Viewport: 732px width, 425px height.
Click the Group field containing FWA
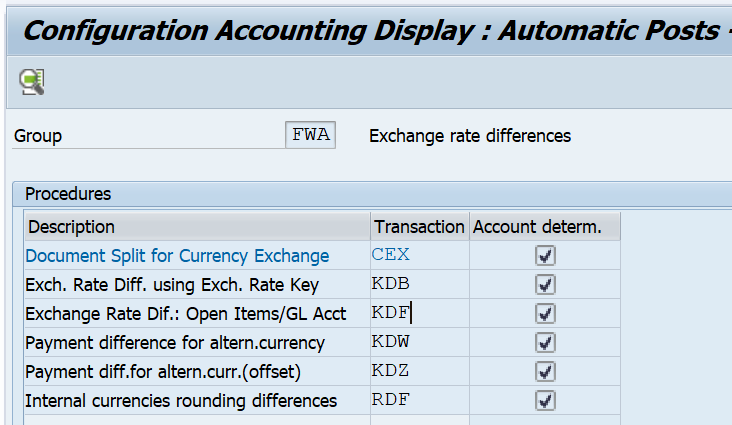tap(310, 135)
